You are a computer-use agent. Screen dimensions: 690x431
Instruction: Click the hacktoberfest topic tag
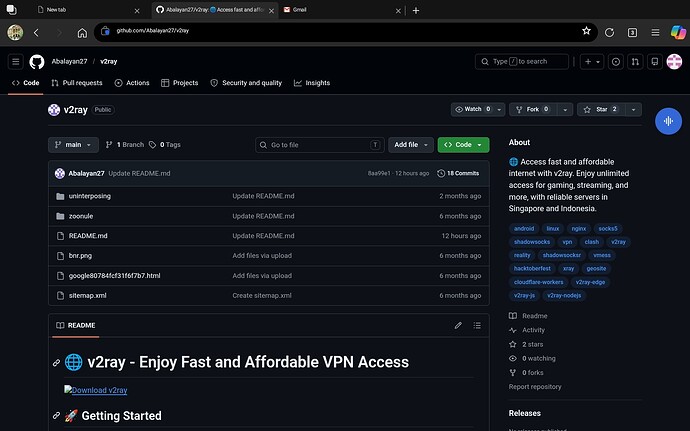coord(532,269)
